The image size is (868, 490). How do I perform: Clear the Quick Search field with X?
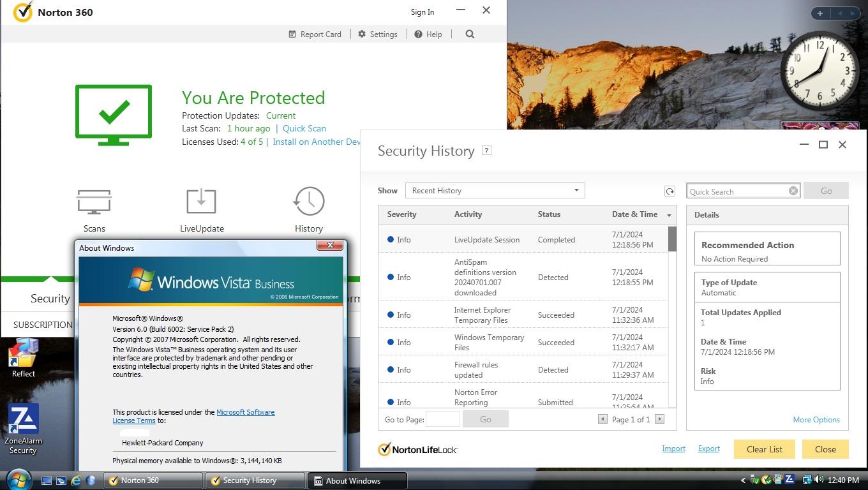point(793,191)
